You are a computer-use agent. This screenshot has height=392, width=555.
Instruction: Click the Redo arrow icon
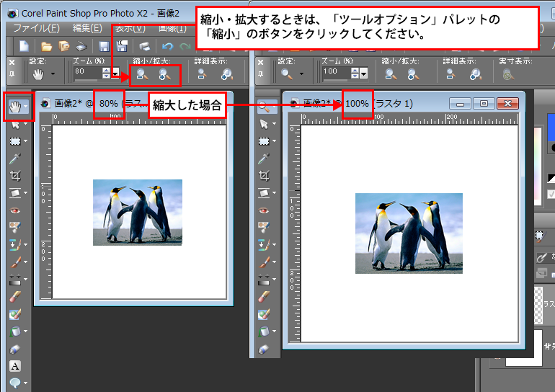point(185,46)
